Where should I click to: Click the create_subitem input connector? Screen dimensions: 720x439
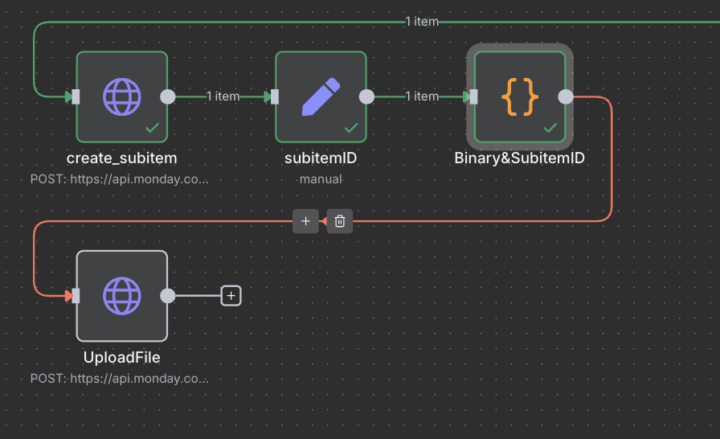pyautogui.click(x=76, y=97)
